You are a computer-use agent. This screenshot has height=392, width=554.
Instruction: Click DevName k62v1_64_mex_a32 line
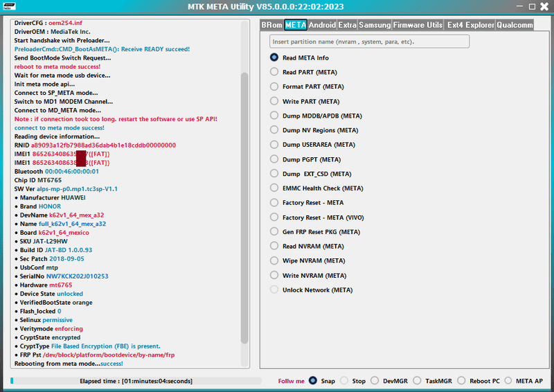point(60,215)
